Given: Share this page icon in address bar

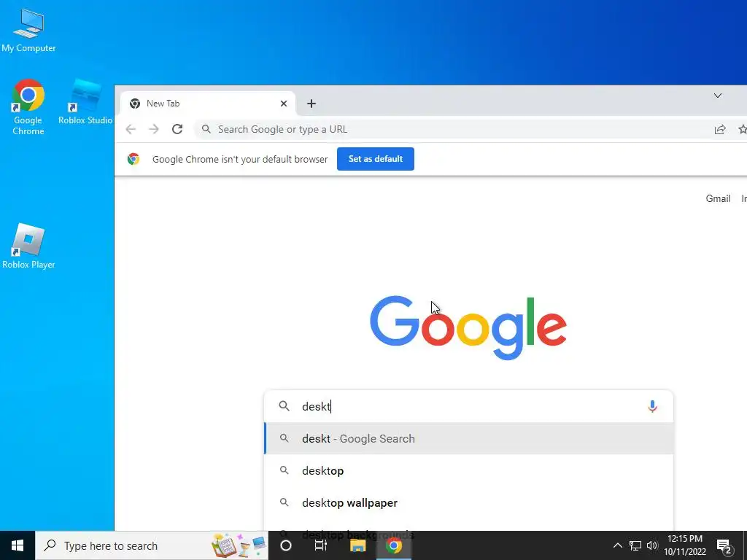Looking at the screenshot, I should click(x=720, y=129).
